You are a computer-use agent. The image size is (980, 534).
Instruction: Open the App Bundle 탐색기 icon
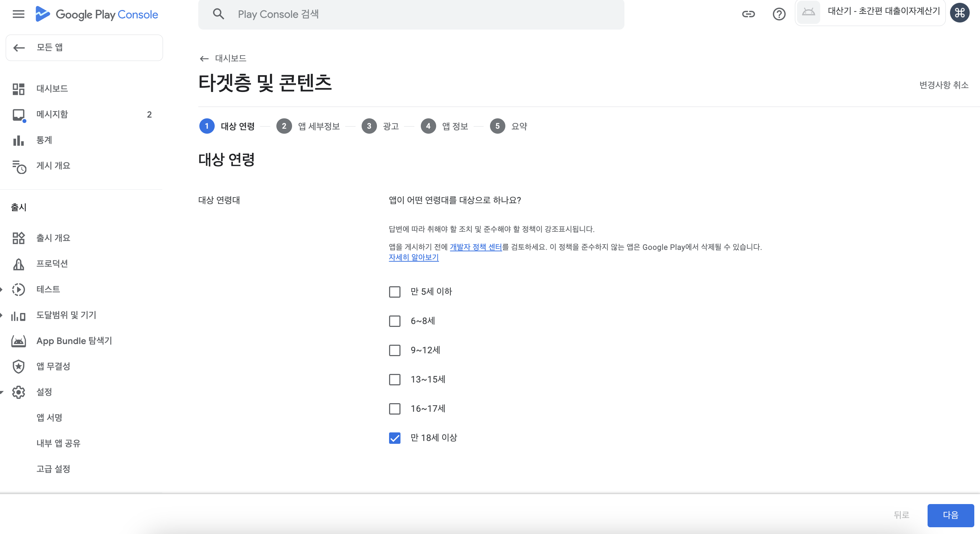tap(19, 341)
